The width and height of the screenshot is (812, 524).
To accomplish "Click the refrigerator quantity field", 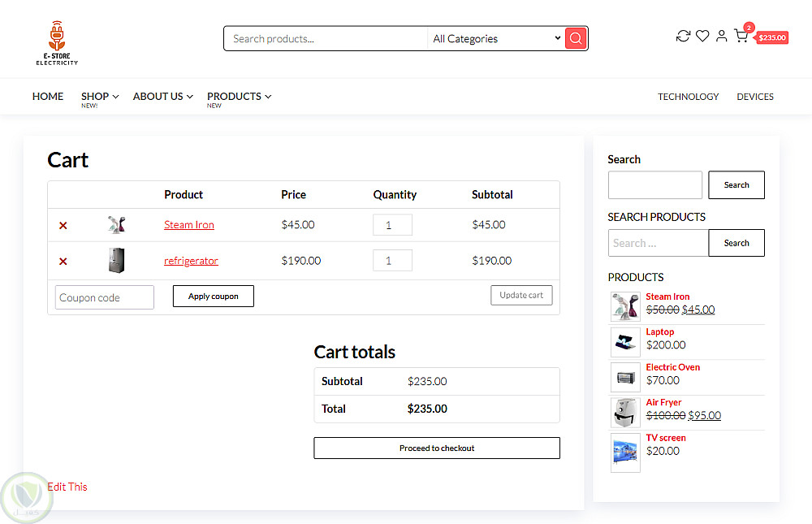I will click(x=392, y=261).
